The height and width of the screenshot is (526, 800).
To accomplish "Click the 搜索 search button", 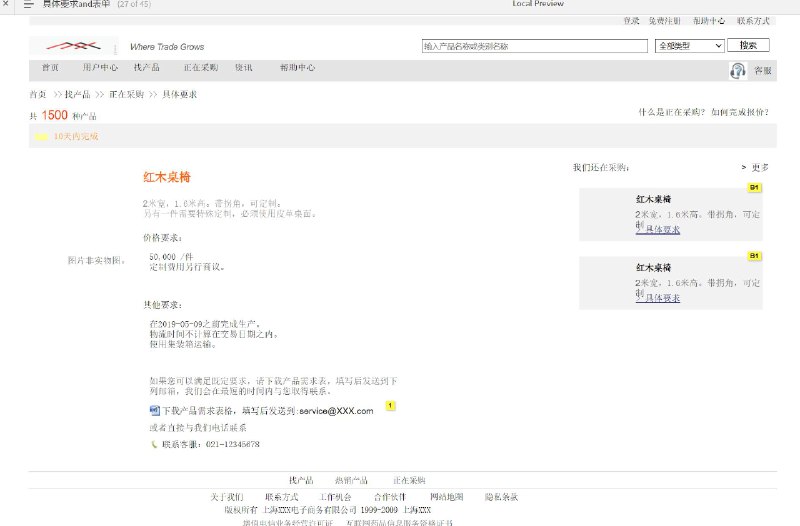I will click(x=748, y=45).
